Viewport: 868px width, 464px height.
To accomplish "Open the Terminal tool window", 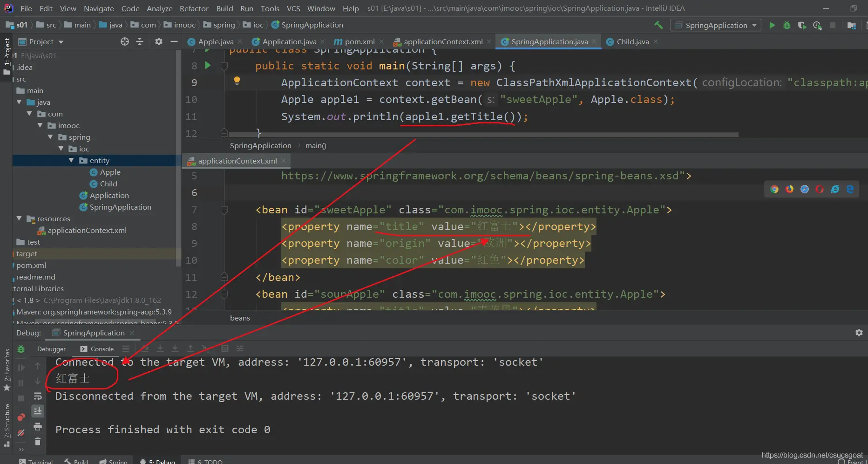I will 36,461.
